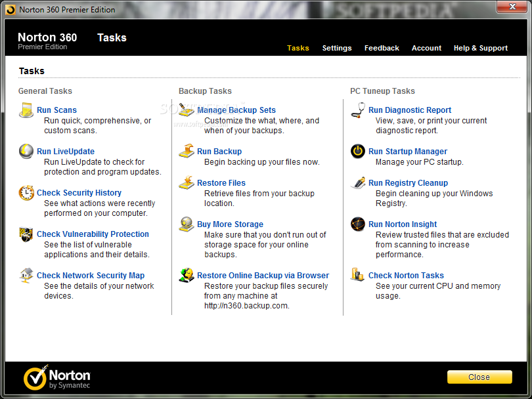The height and width of the screenshot is (399, 532).
Task: Click the Buy More Storage icon
Action: coord(187,224)
